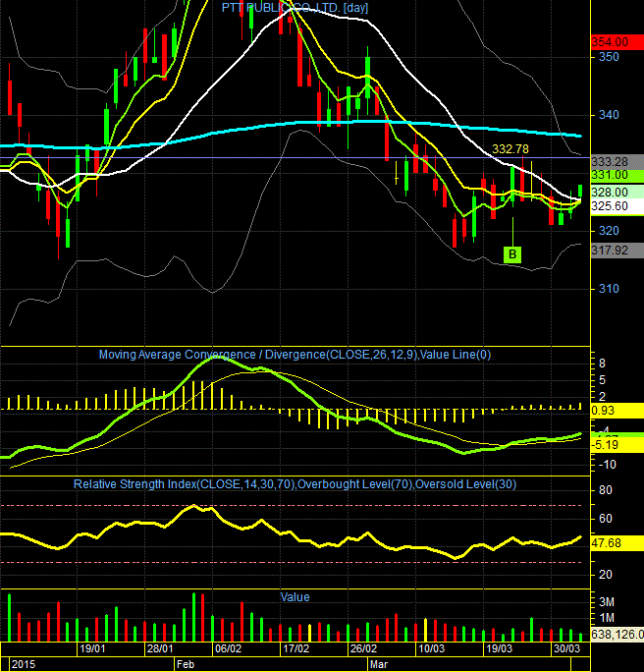Click the PTT PUBLIC CO.,LTD. [day] chart title
This screenshot has height=672, width=644.
coord(295,8)
